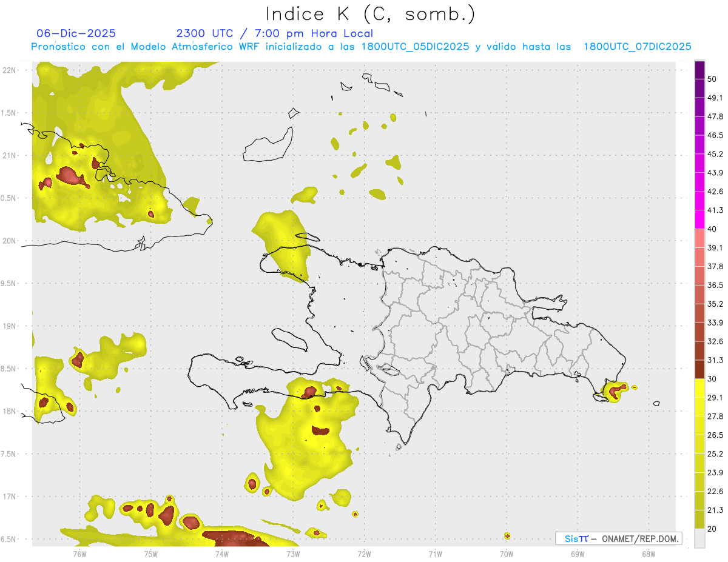Click the colorbar value "33.9"

(x=715, y=323)
